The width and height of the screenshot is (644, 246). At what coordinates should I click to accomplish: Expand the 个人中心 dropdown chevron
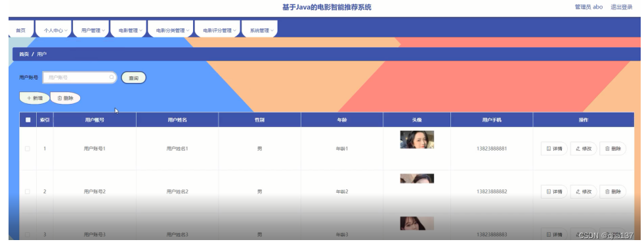click(x=66, y=30)
